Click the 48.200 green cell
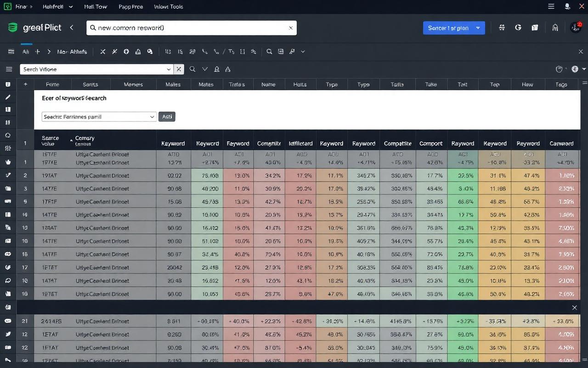Viewport: 588px width, 368px height. point(207,189)
